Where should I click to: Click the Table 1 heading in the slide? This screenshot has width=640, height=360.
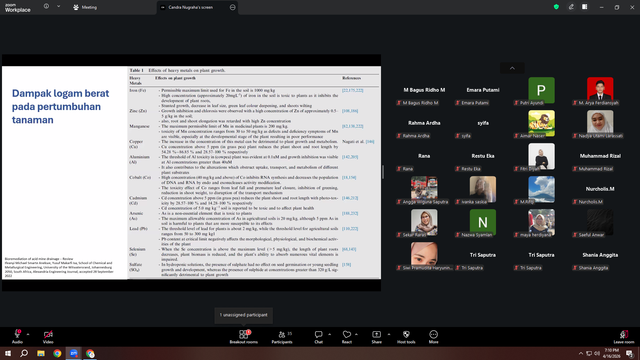point(178,70)
